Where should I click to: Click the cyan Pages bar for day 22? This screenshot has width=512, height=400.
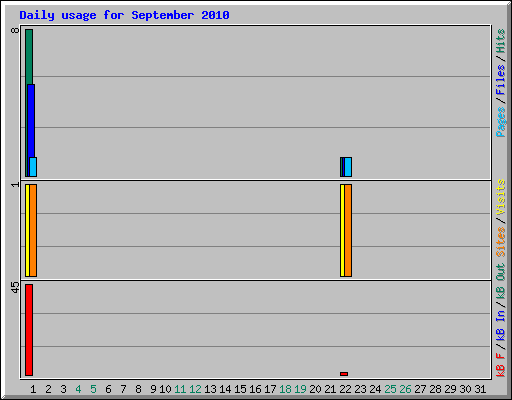[348, 167]
